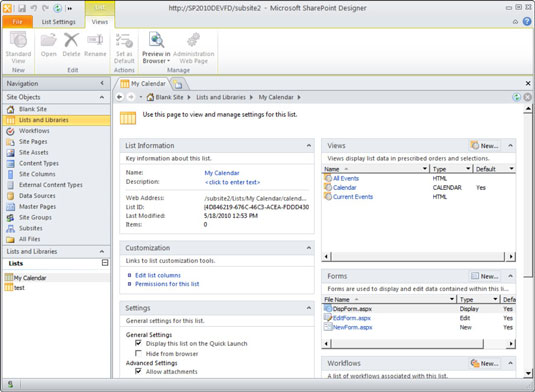
Task: Click Preview in Browser icon
Action: coord(156,40)
